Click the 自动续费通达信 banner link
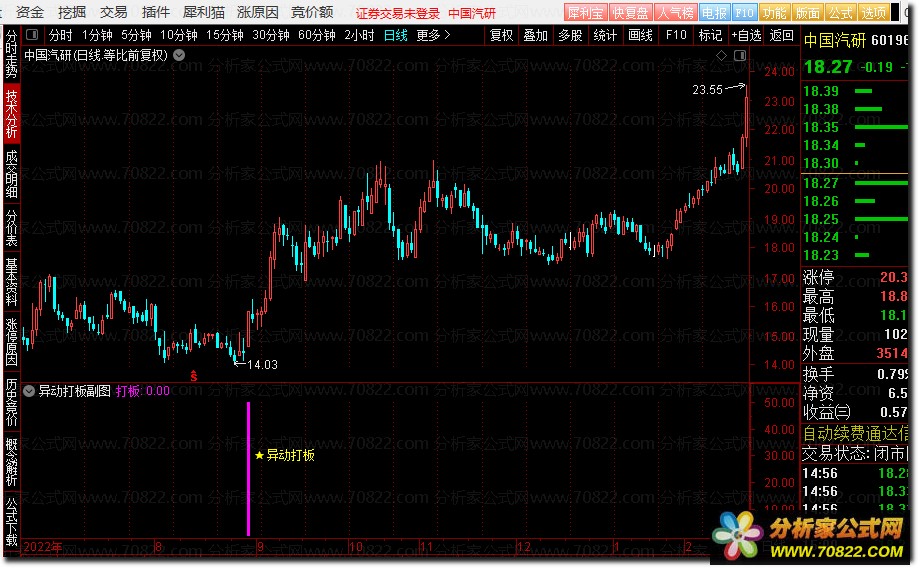 [855, 434]
